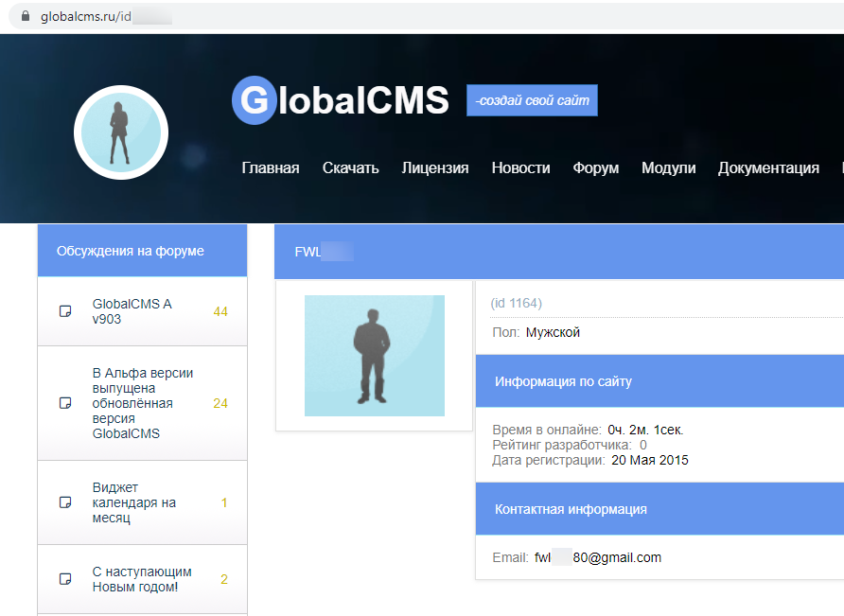This screenshot has width=844, height=616.
Task: Click the 'Информация по сайту' section header
Action: point(659,381)
